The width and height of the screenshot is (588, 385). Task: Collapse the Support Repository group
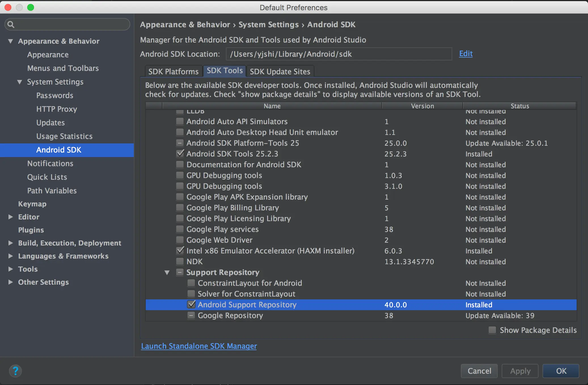[x=167, y=272]
